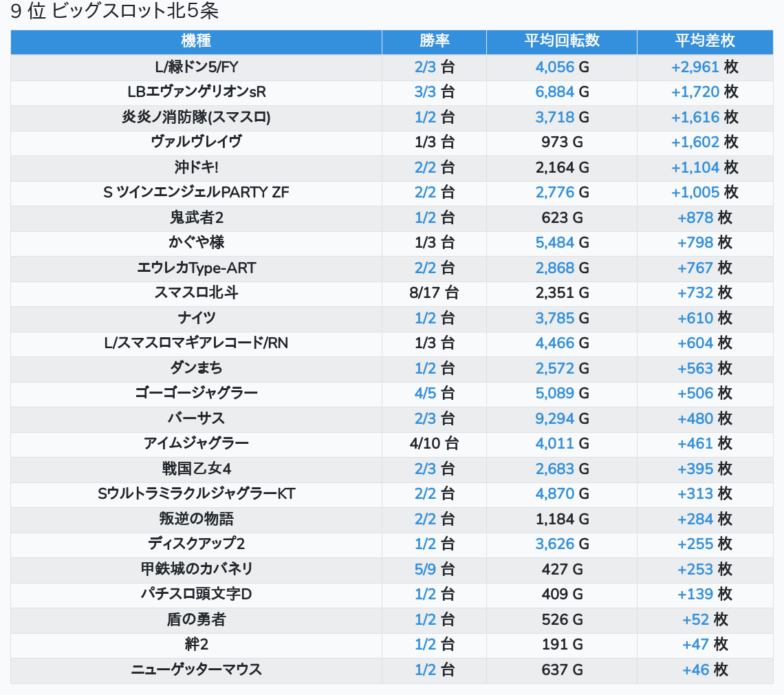
Task: Click S ツインエンジェルPARTY ZF cell
Action: (x=196, y=192)
